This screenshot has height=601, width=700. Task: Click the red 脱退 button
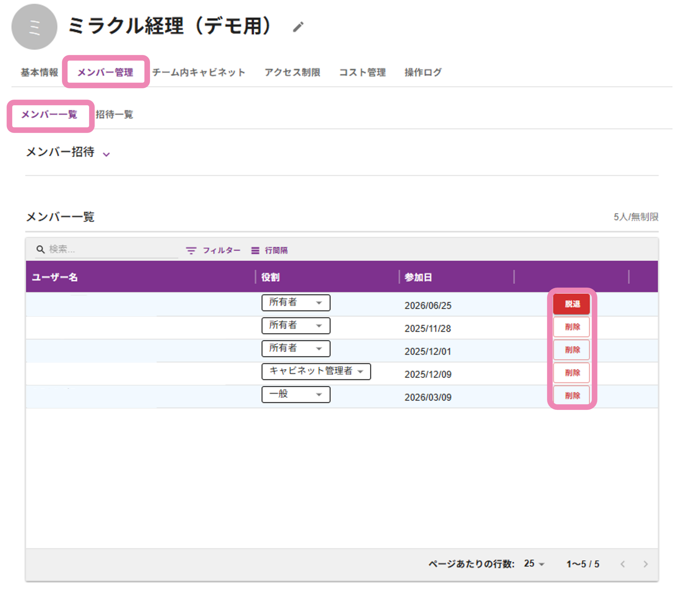(572, 304)
